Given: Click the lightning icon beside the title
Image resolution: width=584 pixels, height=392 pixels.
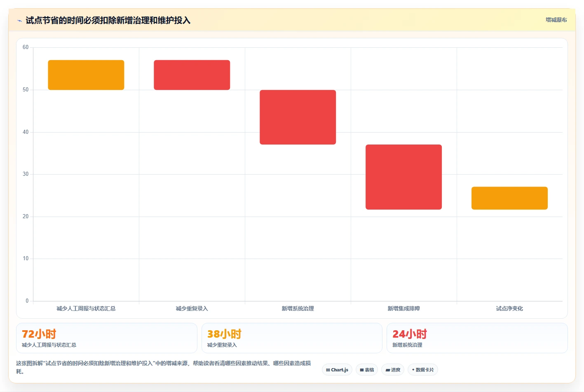Looking at the screenshot, I should pyautogui.click(x=19, y=21).
